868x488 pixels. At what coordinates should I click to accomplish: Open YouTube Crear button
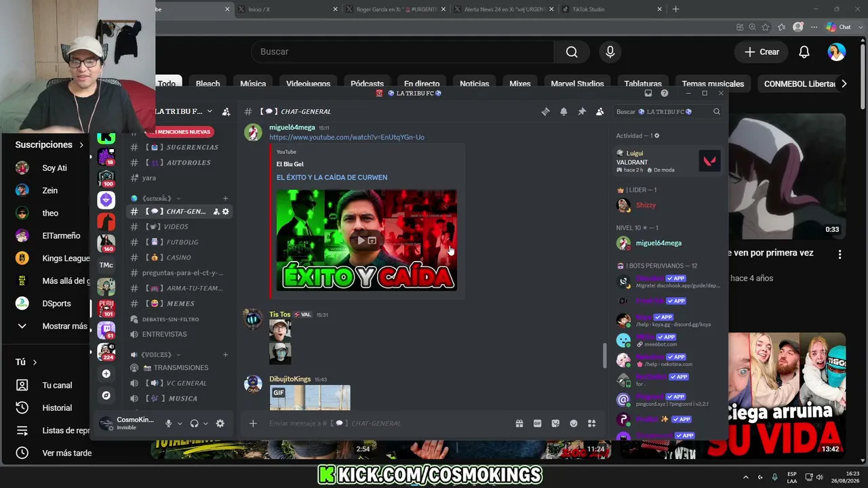pyautogui.click(x=762, y=52)
